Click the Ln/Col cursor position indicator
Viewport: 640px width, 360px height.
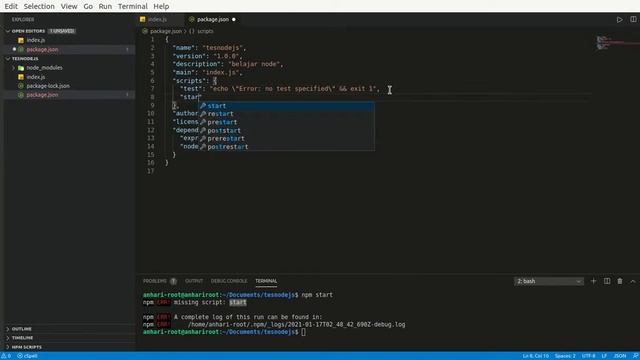[535, 356]
